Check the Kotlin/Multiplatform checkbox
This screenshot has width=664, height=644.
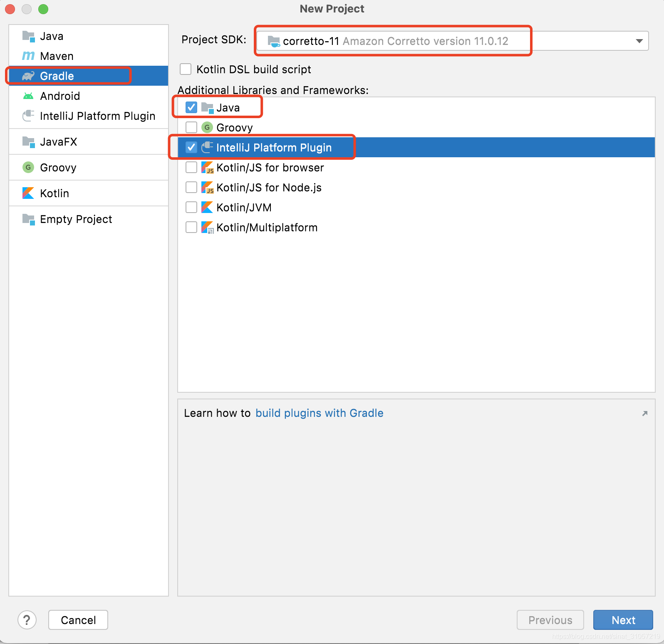(191, 227)
